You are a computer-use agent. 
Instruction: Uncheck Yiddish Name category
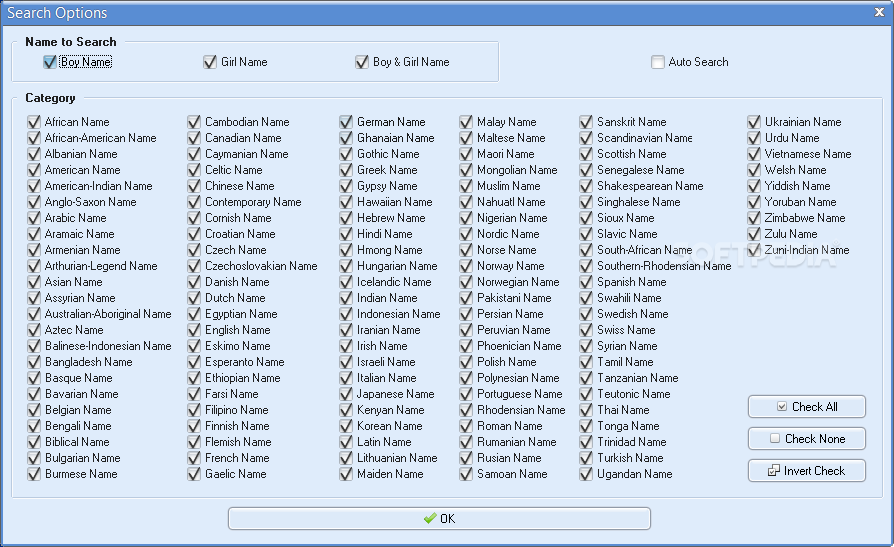coord(754,186)
